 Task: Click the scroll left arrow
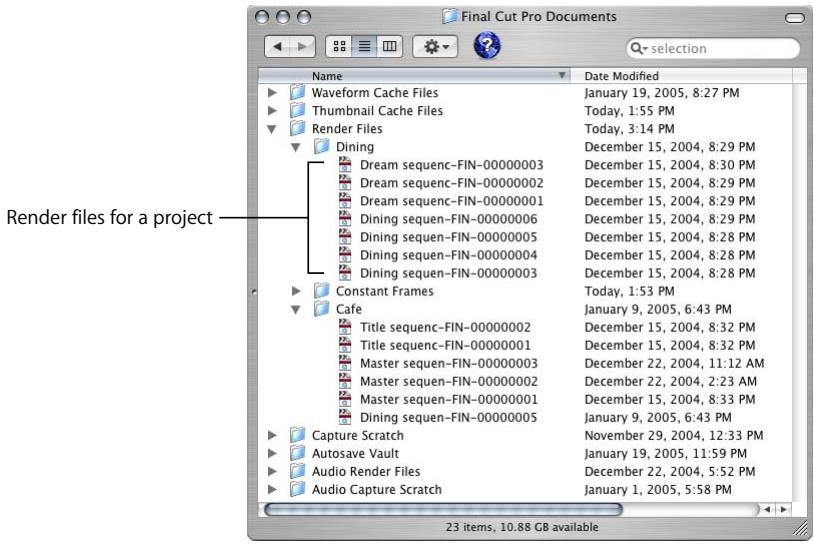point(767,510)
